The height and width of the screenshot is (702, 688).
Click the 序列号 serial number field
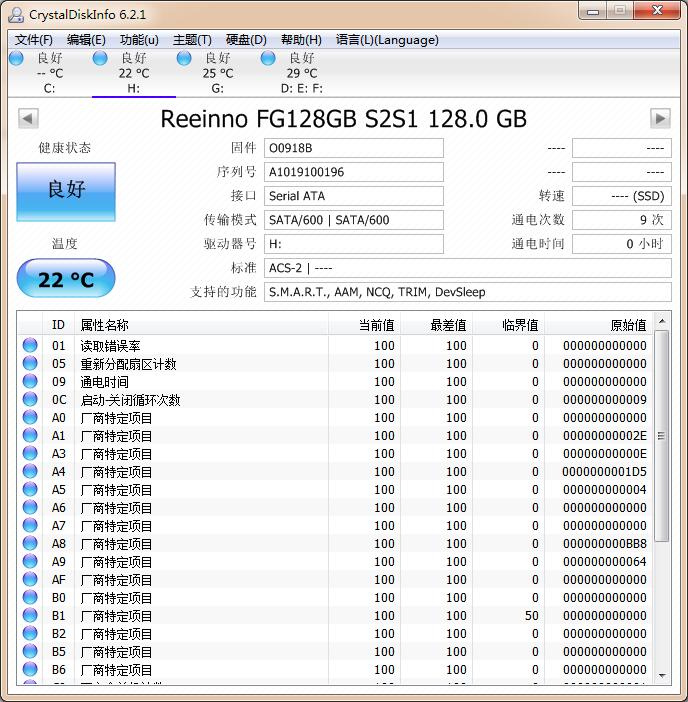[354, 172]
